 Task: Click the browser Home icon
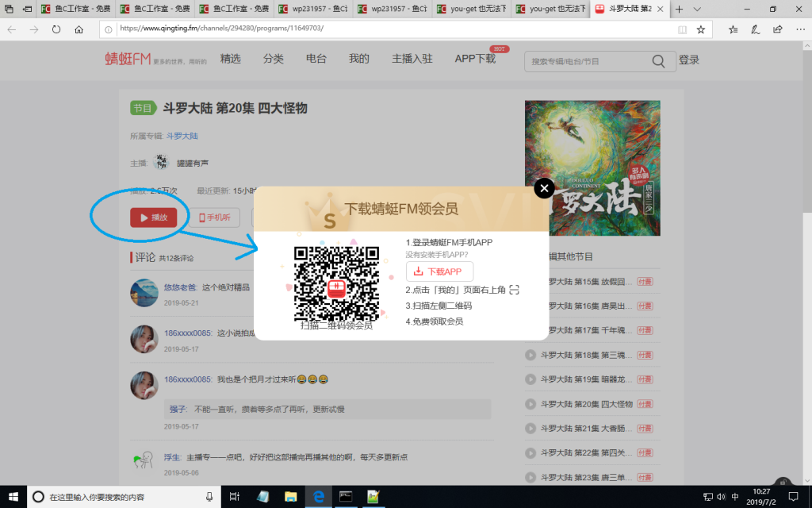coord(79,29)
